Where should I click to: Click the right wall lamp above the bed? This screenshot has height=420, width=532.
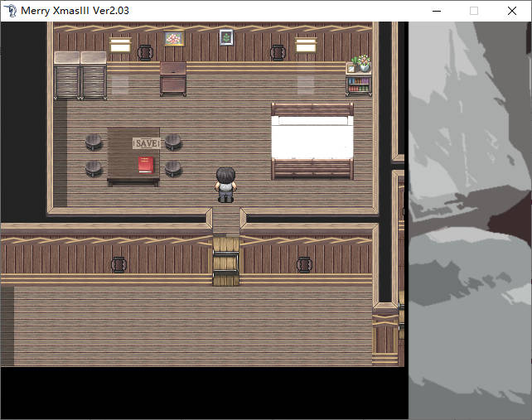pos(306,45)
